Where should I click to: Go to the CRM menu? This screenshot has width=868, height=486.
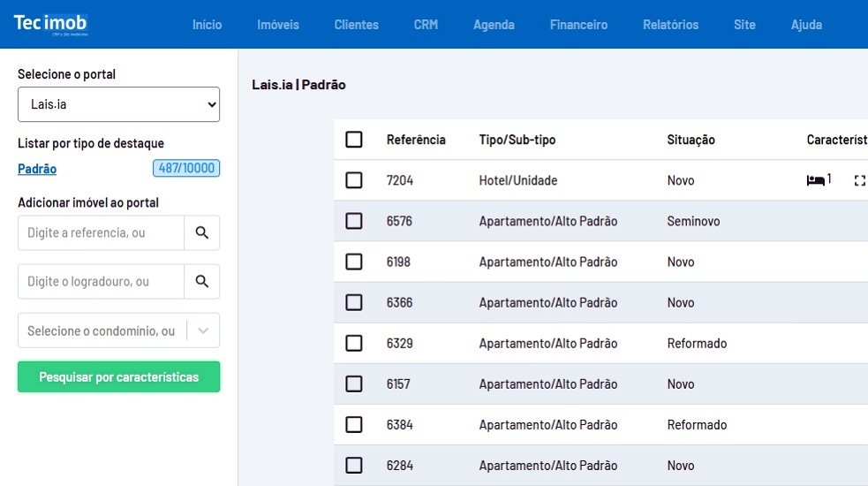pos(426,25)
